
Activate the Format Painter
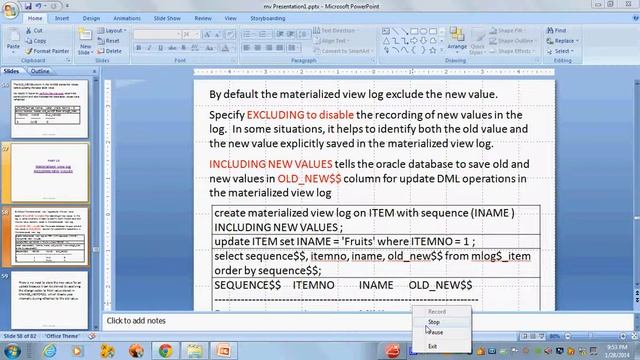[x=47, y=51]
